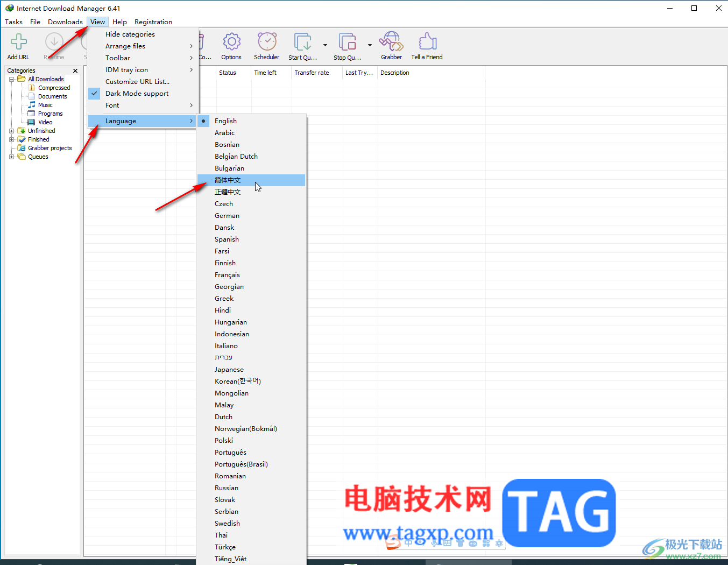Toggle Dark Mode support checkmark

[95, 93]
